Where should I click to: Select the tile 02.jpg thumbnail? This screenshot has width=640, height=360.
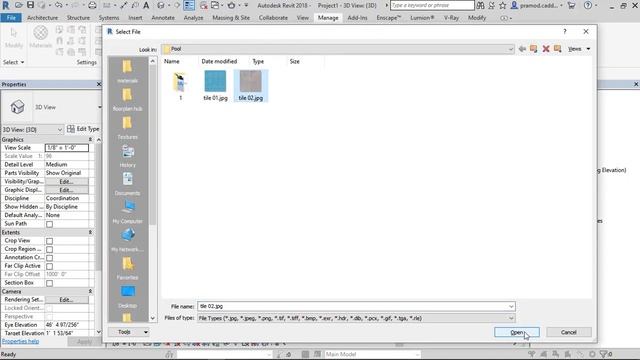[251, 86]
